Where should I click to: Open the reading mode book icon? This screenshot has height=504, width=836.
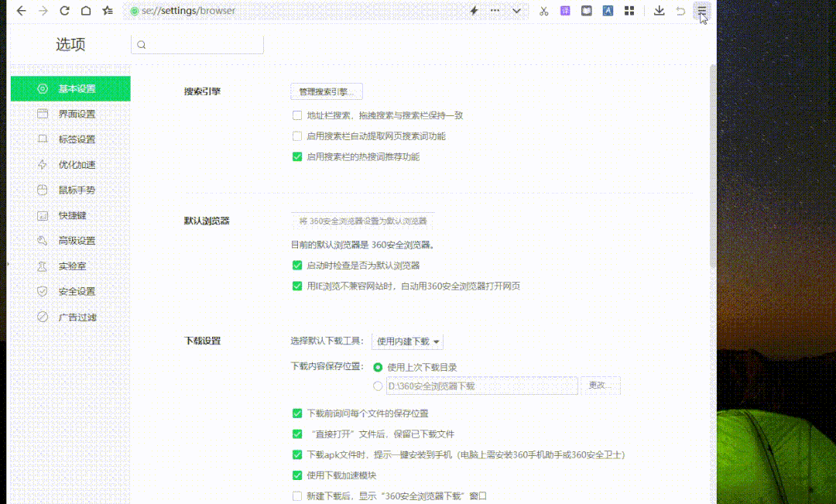[587, 11]
